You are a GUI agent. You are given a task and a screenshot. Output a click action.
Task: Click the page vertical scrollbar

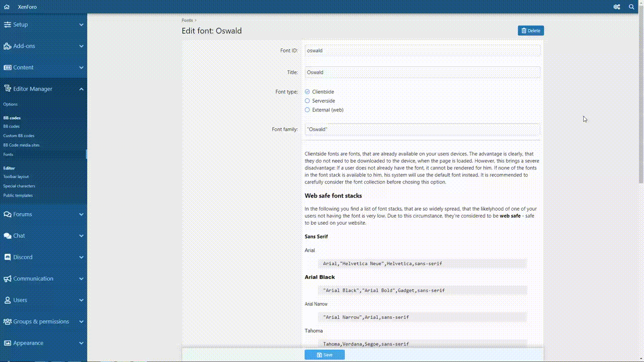coord(640,101)
